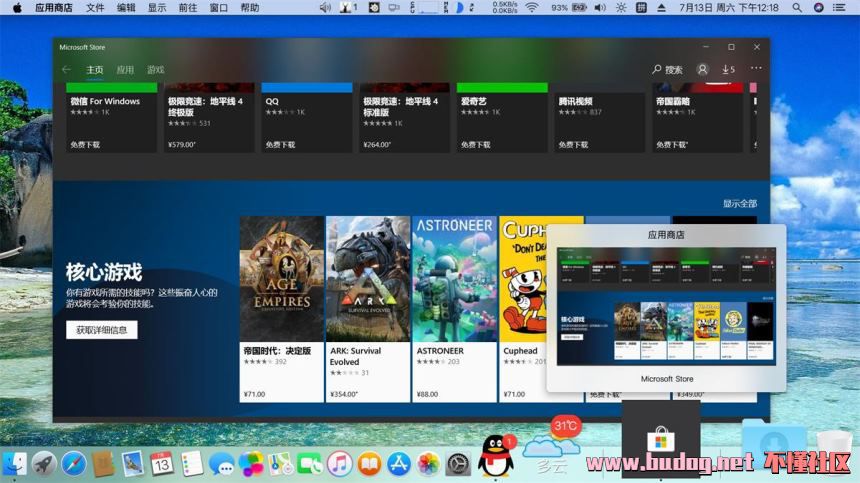
Task: Click the eject icon in menu bar
Action: coord(661,8)
